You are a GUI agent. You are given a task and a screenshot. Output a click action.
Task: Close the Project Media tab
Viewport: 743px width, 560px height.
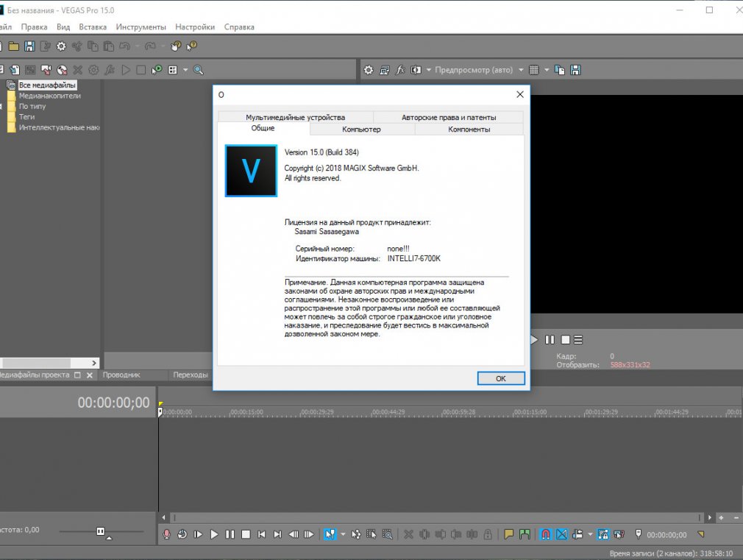tap(90, 375)
